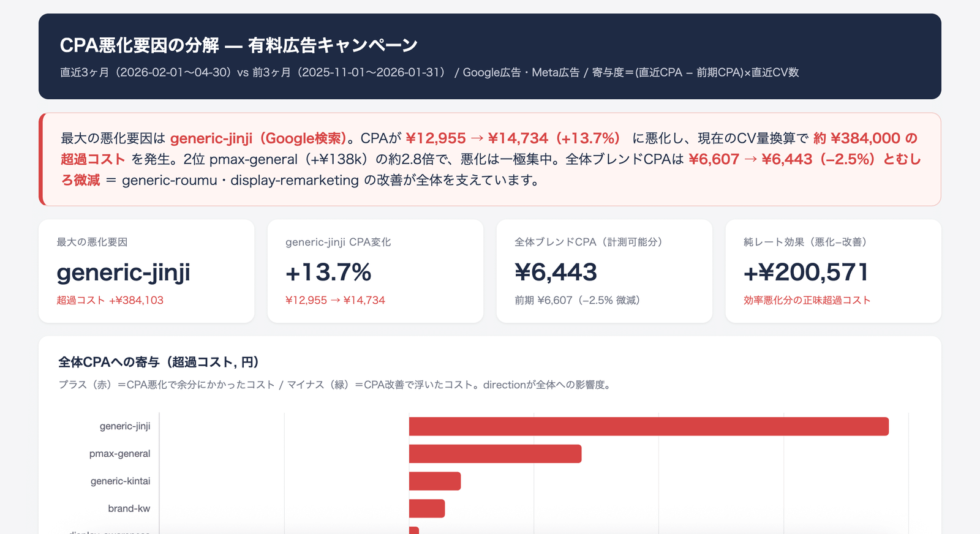The width and height of the screenshot is (980, 534).
Task: Click "¥12,955 → ¥14,734" below the +13.7% value
Action: click(335, 300)
